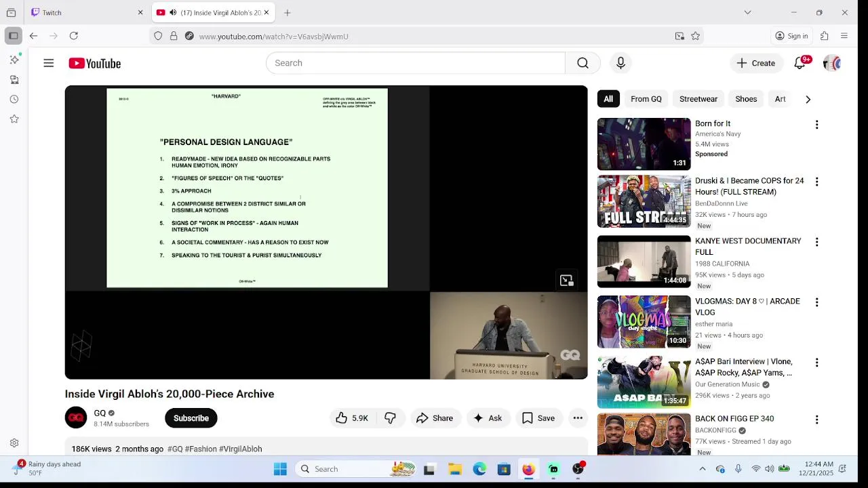Save the video to a playlist
868x488 pixels.
click(x=538, y=418)
